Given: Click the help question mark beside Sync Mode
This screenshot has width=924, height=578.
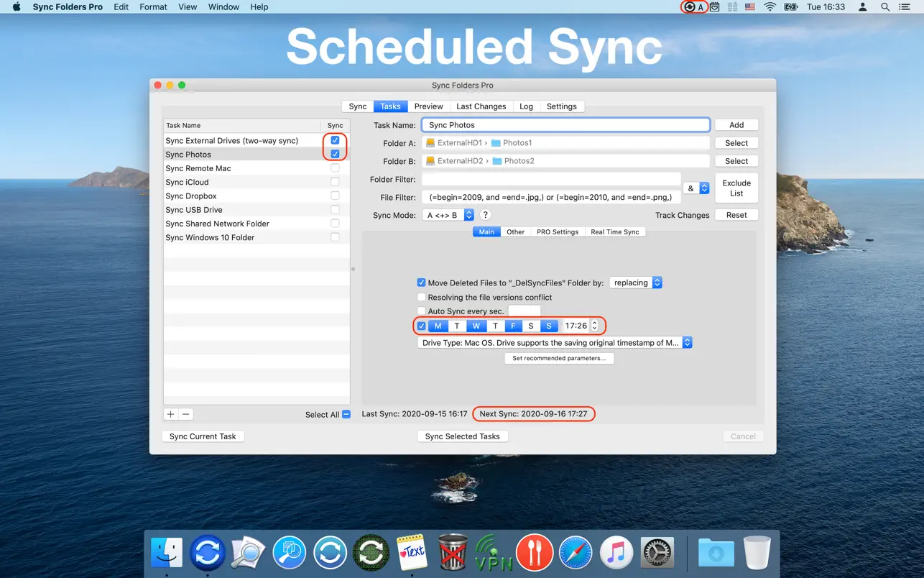Looking at the screenshot, I should (x=485, y=215).
